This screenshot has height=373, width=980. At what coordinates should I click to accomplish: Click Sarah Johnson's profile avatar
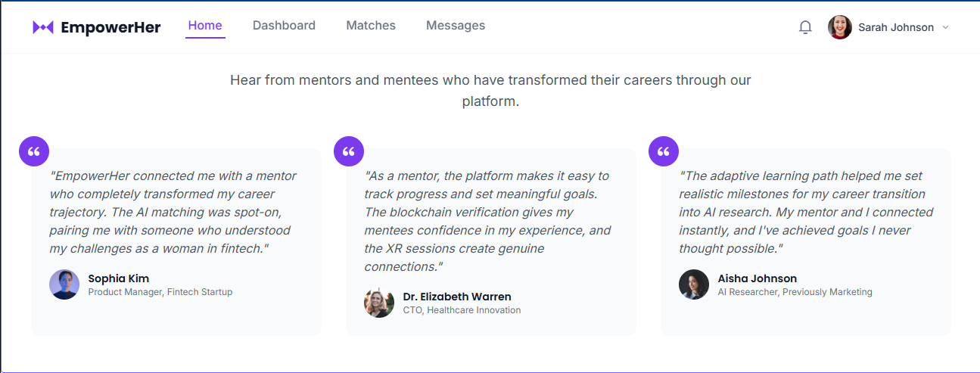tap(840, 27)
